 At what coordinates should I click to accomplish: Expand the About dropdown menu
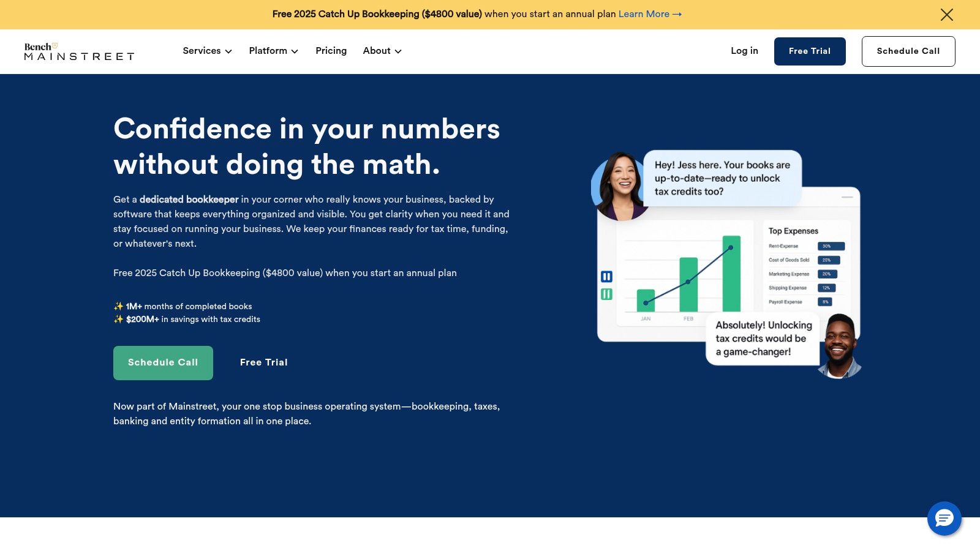click(x=382, y=51)
